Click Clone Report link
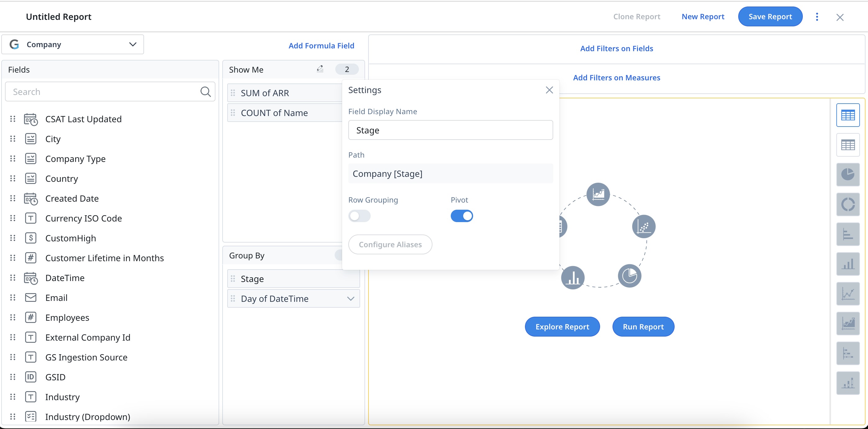 pos(636,16)
